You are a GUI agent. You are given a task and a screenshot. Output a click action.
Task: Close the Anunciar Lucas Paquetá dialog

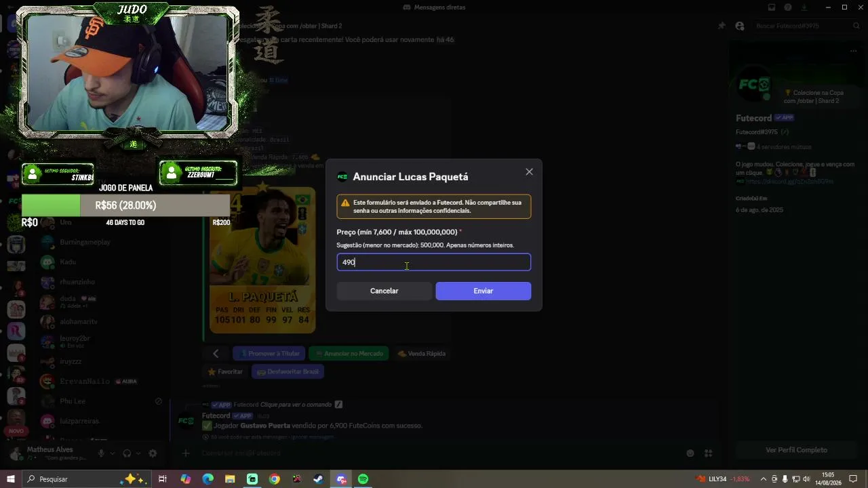[x=529, y=172]
